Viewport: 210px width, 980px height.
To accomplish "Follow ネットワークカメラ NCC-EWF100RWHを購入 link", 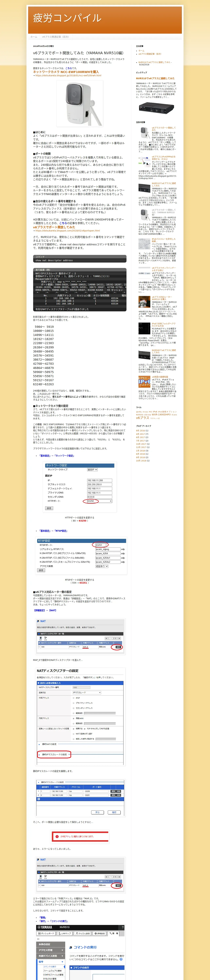I will [x=66, y=72].
